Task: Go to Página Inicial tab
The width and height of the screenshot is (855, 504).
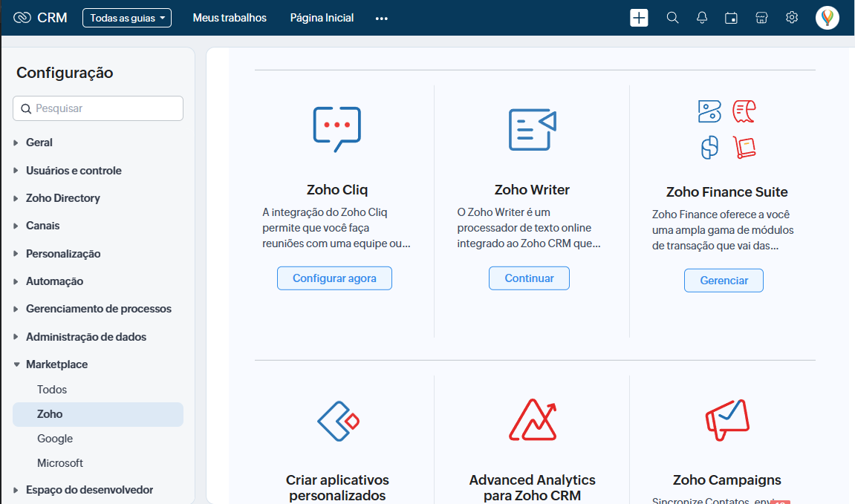Action: (322, 18)
